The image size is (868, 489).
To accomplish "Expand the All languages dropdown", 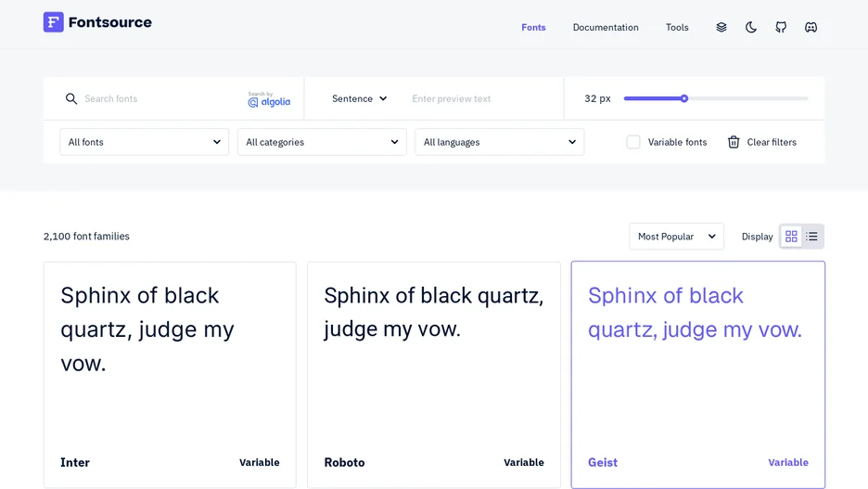I will tap(499, 142).
